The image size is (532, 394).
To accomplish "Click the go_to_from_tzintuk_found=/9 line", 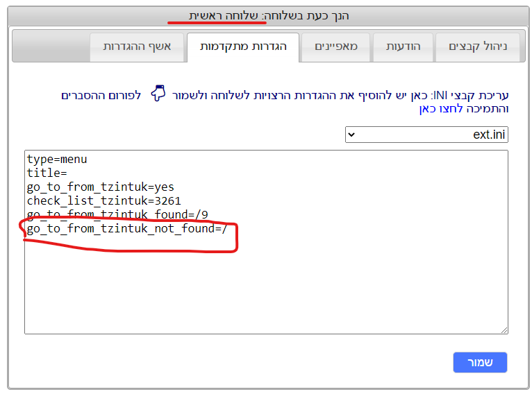I will click(x=117, y=215).
